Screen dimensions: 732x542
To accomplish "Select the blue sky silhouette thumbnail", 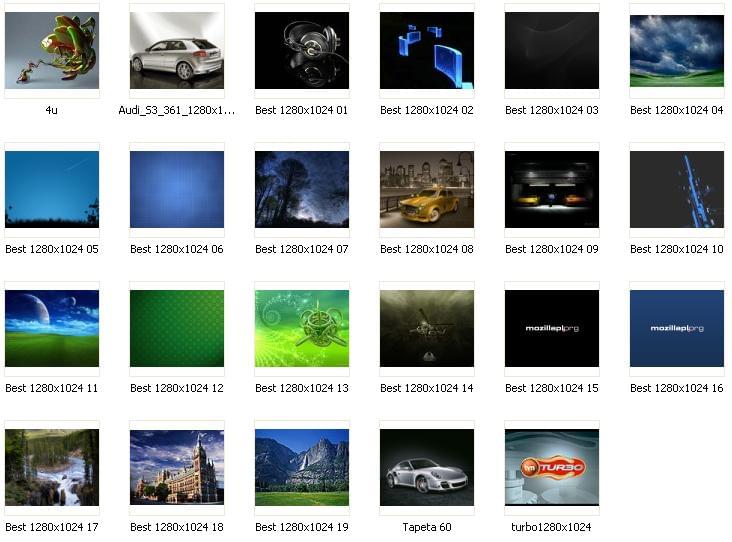I will pos(52,189).
